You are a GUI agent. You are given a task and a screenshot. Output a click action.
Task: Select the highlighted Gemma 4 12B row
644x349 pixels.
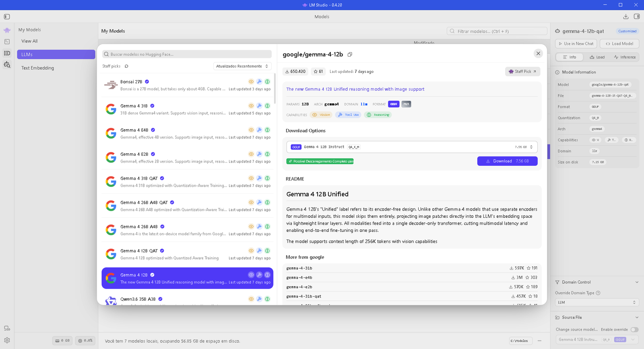coord(187,278)
